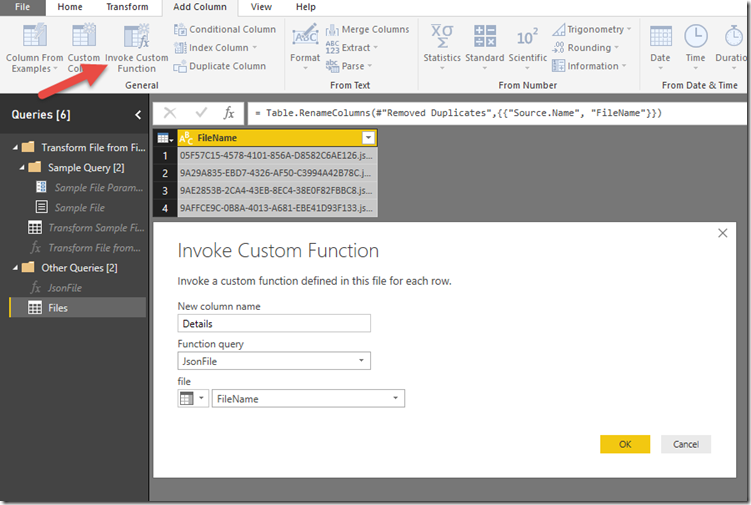Click the New column name field

click(x=274, y=324)
